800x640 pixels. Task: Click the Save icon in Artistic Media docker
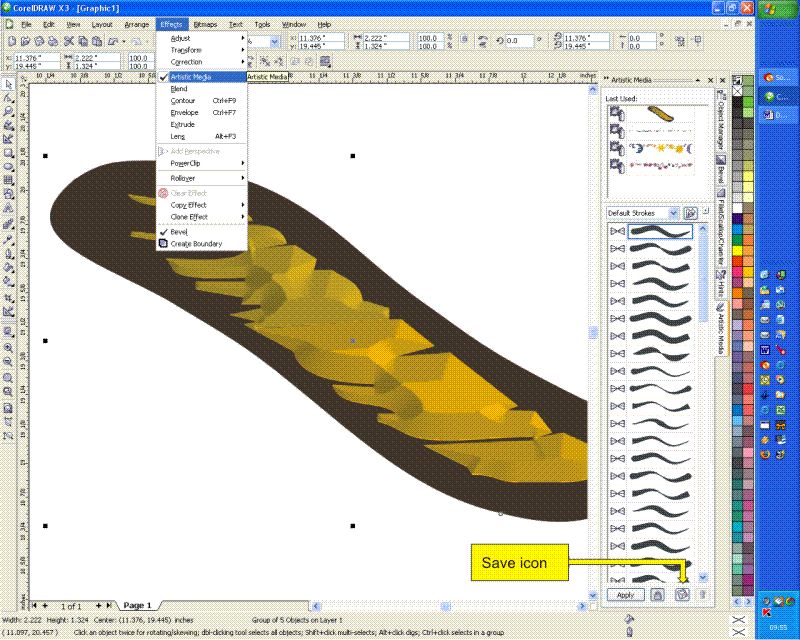click(682, 594)
